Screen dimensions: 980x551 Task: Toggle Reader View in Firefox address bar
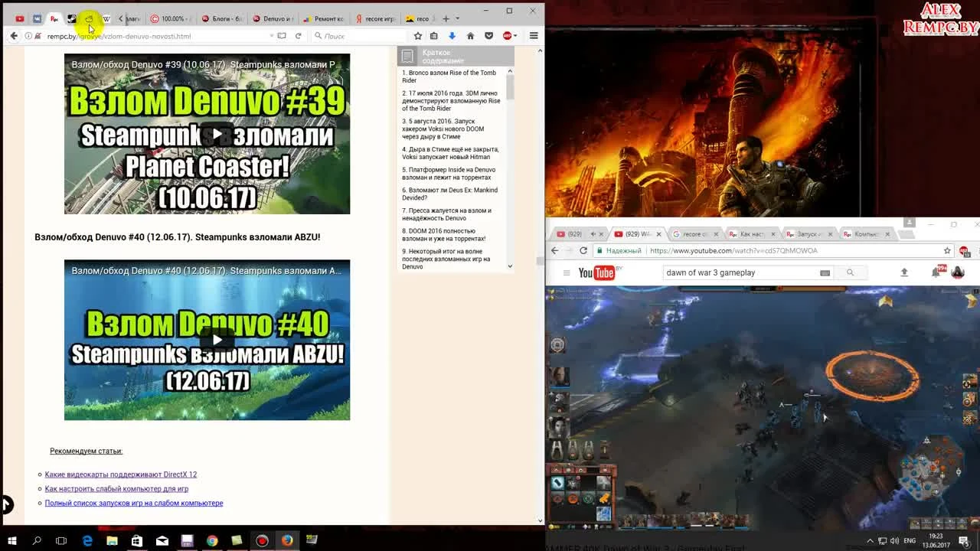(x=280, y=35)
